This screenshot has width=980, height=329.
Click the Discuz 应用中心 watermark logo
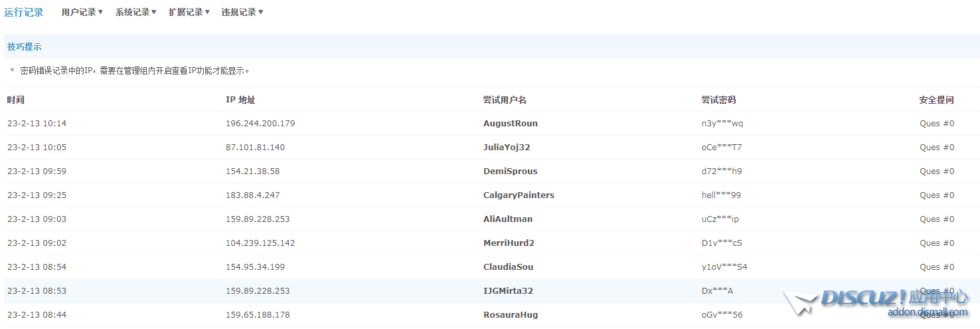[876, 301]
